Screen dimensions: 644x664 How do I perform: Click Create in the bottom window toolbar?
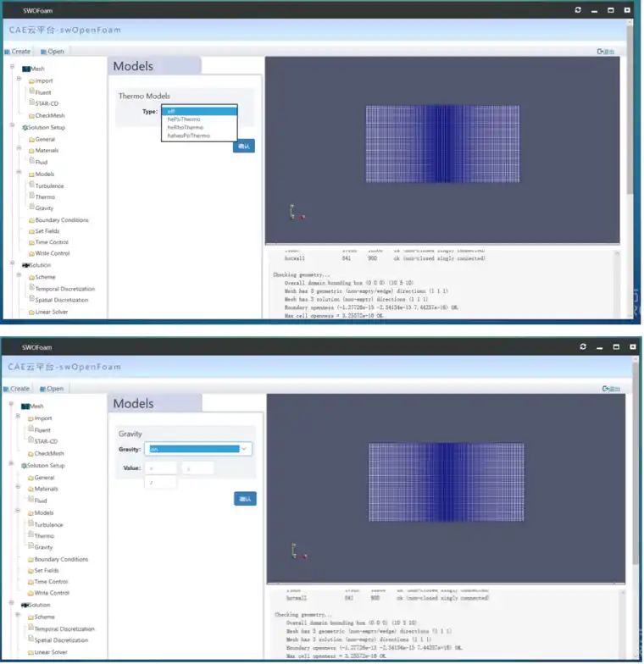(x=17, y=388)
